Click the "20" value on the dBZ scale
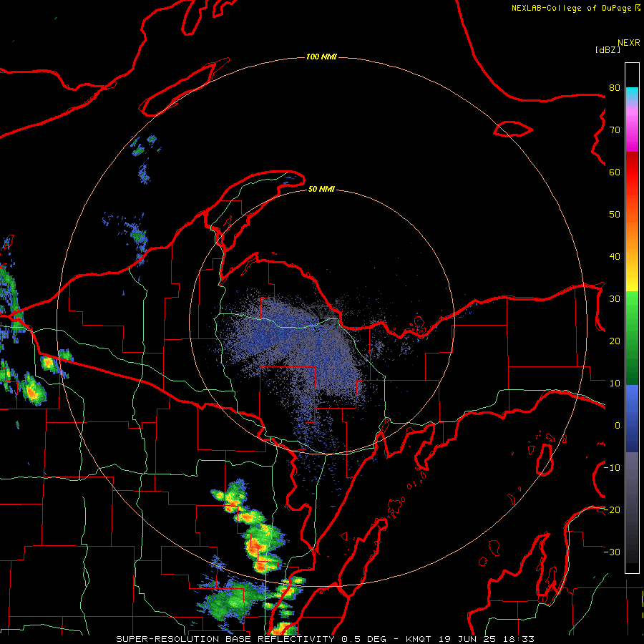 [x=615, y=341]
